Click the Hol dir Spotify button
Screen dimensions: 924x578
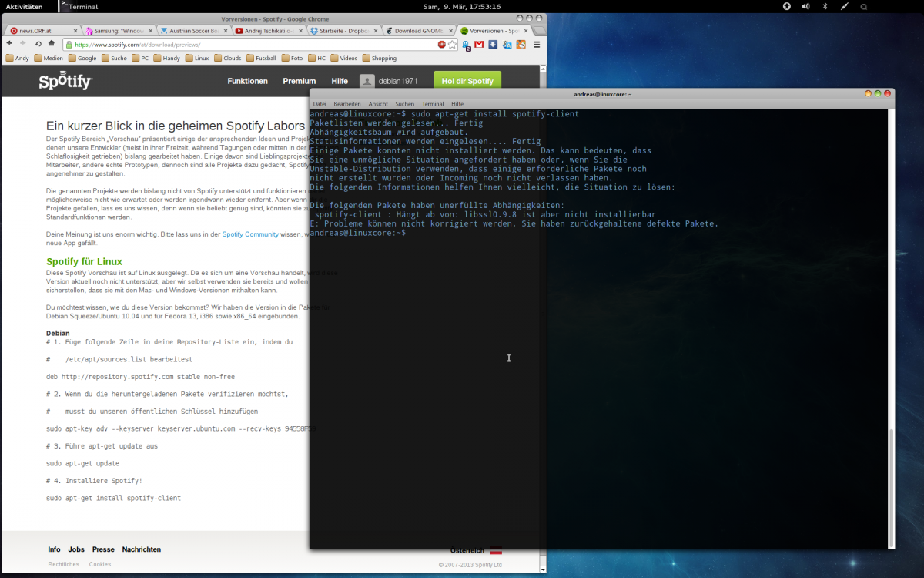[467, 81]
